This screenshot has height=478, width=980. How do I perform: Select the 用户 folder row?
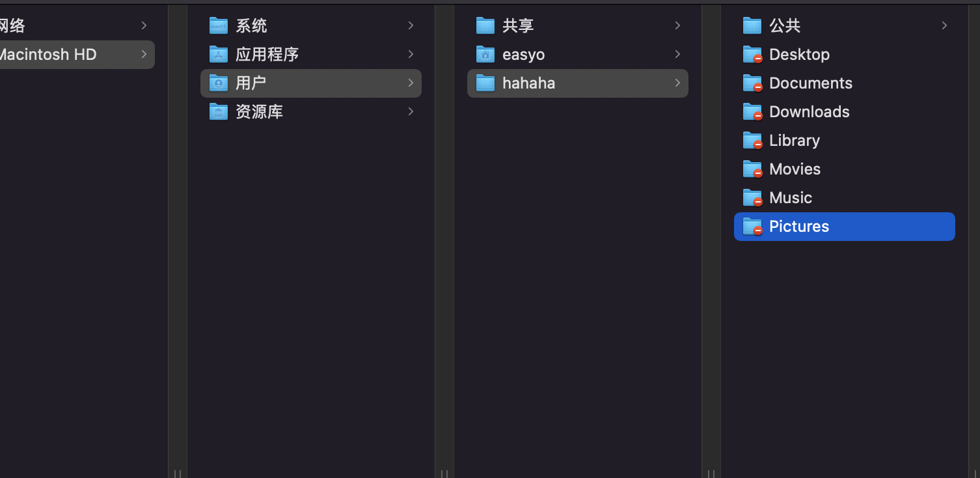click(x=311, y=83)
